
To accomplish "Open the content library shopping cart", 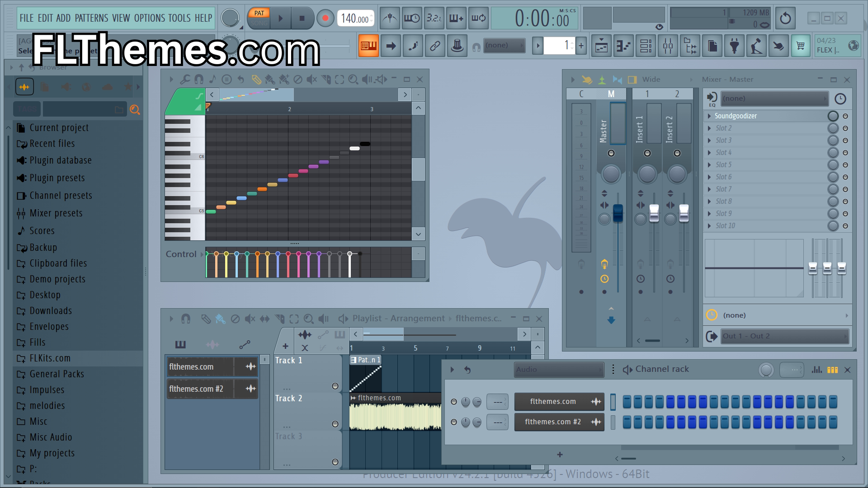I will 801,46.
